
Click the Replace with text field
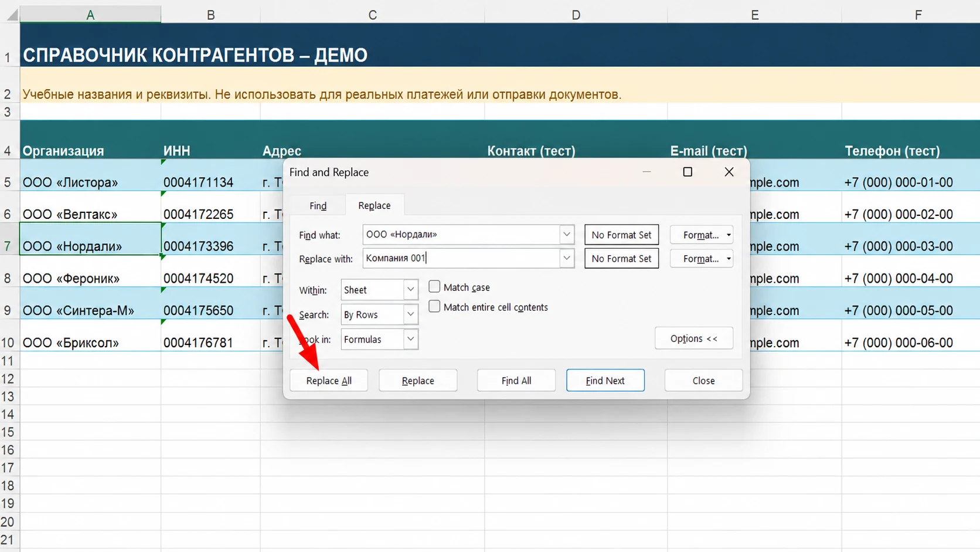pos(461,258)
